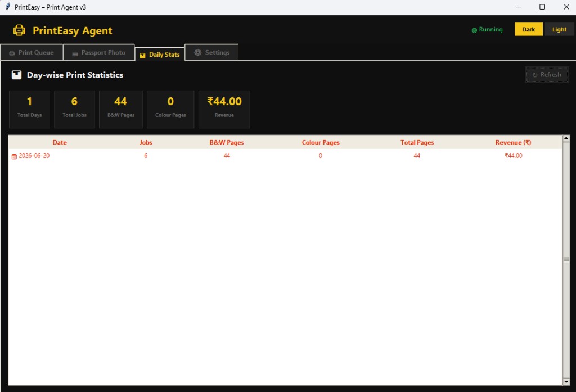This screenshot has width=576, height=392.
Task: Click the Colour Pages value 0 in table row
Action: [x=321, y=156]
